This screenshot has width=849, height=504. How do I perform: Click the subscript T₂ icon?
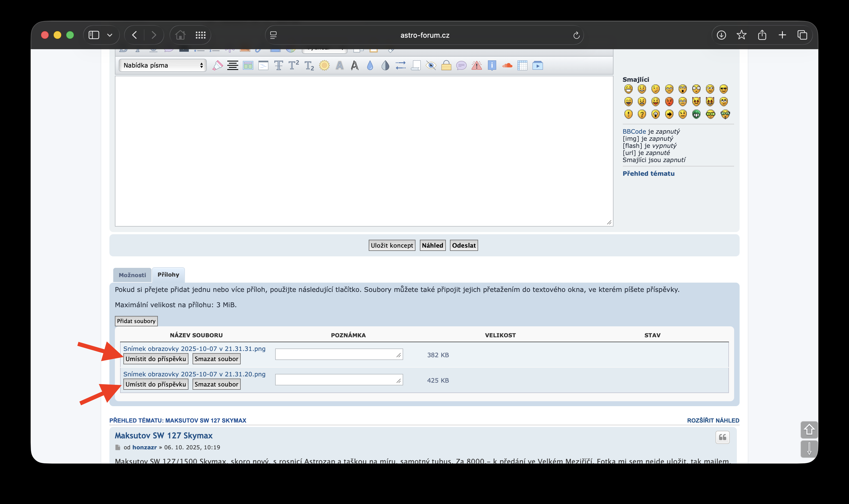coord(309,66)
